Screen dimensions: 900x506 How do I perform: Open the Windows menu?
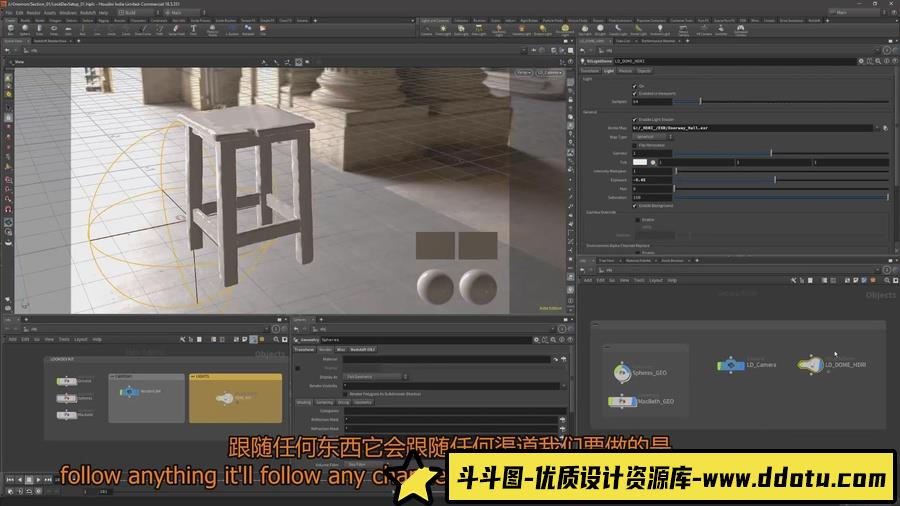tap(68, 12)
